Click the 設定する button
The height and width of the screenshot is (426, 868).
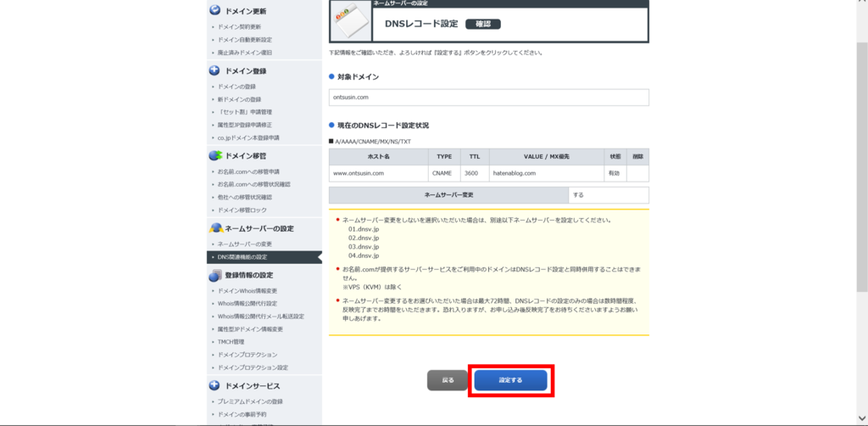510,380
